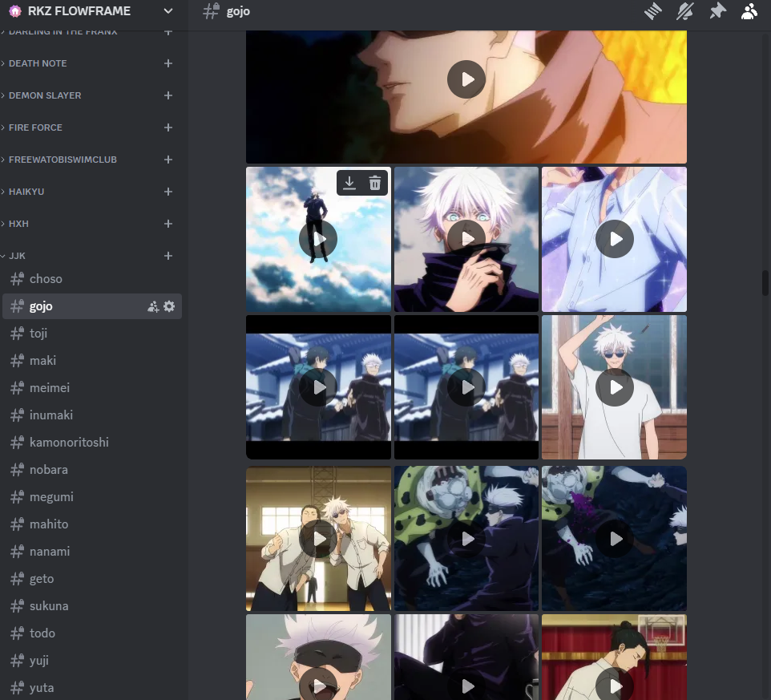Create invite for gojo channel

tap(153, 306)
